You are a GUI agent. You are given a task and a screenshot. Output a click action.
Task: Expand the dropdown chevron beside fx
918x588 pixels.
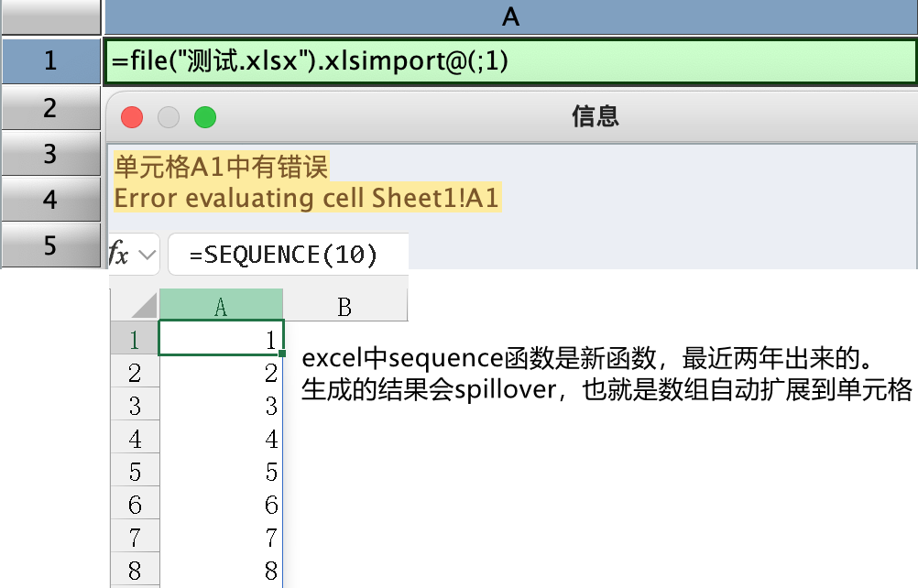tap(146, 256)
